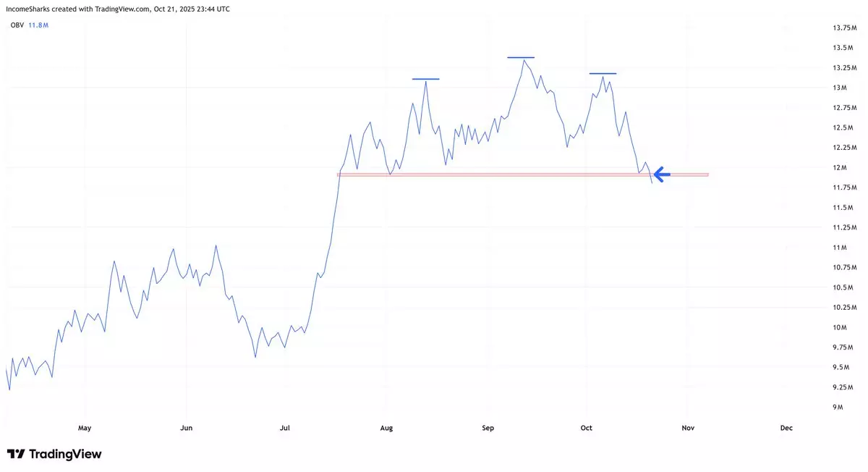Click the 10M value on the scale

820,327
